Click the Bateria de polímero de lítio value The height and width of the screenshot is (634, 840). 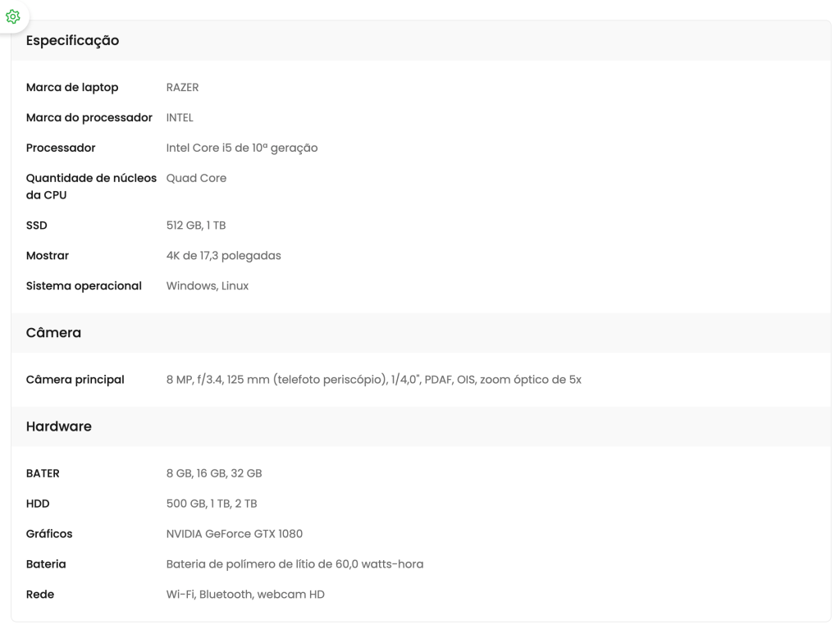[294, 564]
